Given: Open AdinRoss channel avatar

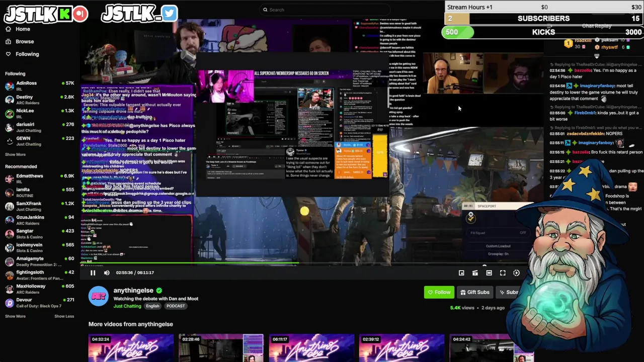Looking at the screenshot, I should 9,86.
